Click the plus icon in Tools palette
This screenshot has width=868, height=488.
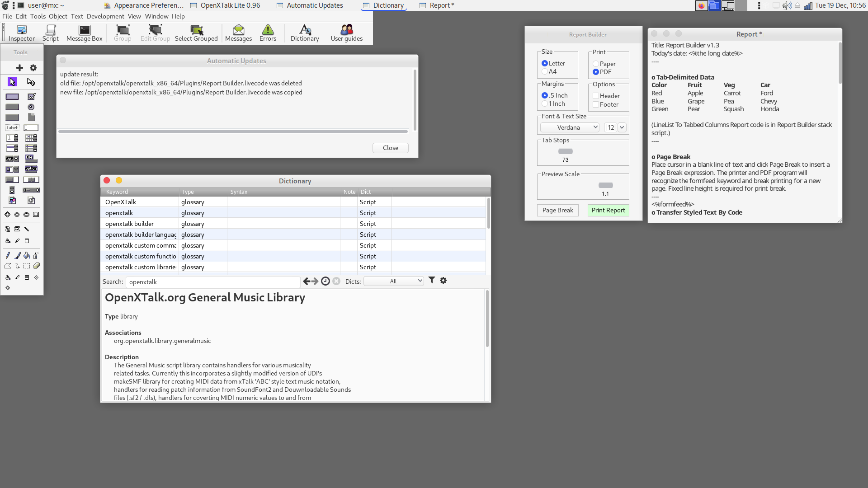tap(19, 68)
